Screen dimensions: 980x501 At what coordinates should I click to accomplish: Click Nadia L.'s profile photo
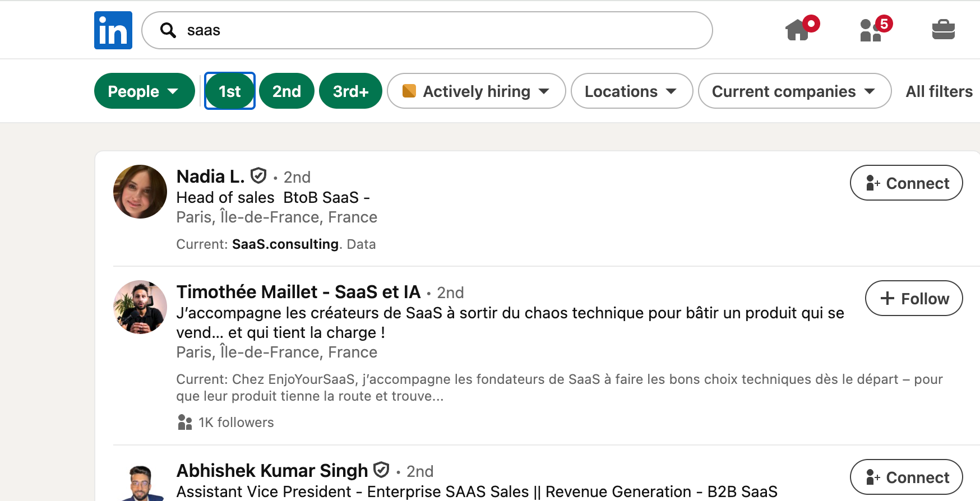click(x=140, y=192)
